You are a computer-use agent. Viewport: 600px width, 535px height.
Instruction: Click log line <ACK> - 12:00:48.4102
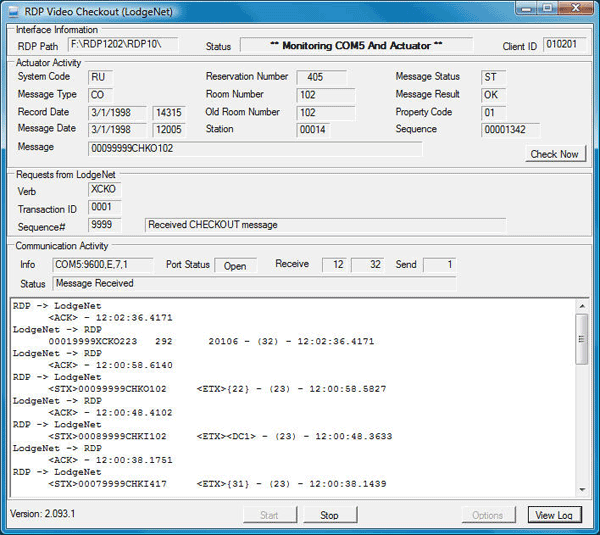coord(110,413)
